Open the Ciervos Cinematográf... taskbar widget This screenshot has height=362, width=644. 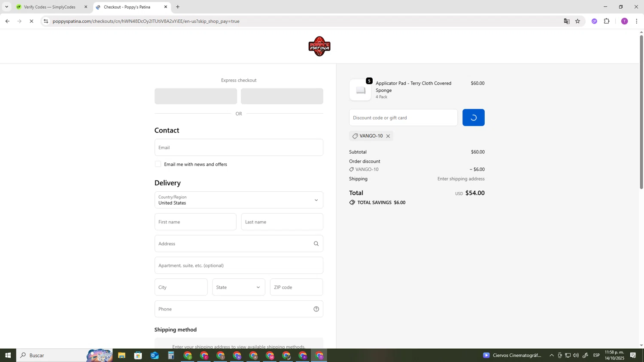tap(512, 356)
